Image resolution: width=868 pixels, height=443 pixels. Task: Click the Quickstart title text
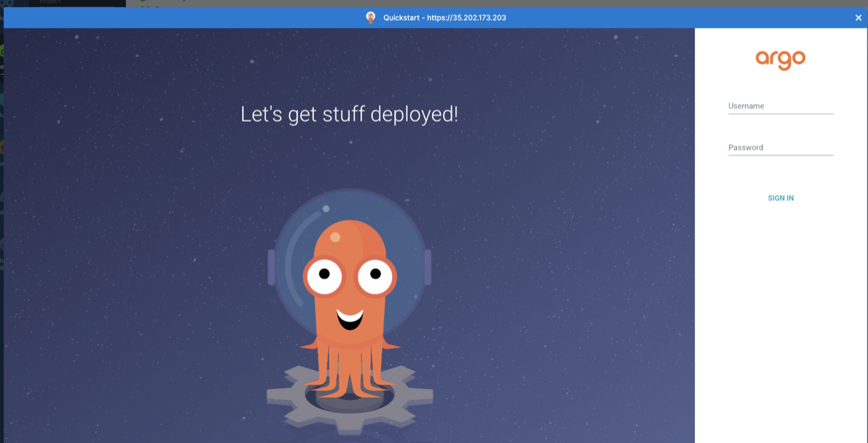point(445,18)
